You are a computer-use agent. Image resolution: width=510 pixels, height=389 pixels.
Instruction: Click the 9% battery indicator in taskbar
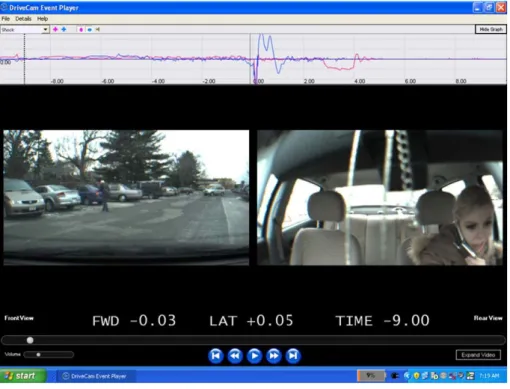click(371, 376)
